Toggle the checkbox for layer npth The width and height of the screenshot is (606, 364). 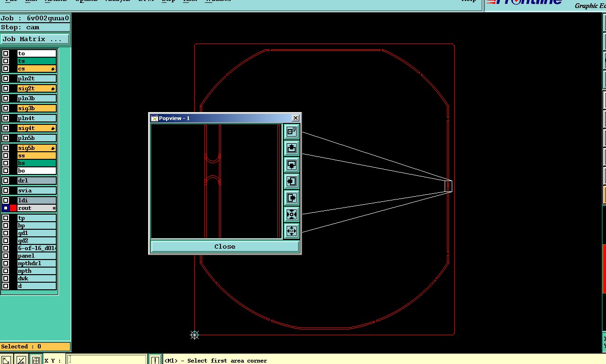tap(6, 271)
